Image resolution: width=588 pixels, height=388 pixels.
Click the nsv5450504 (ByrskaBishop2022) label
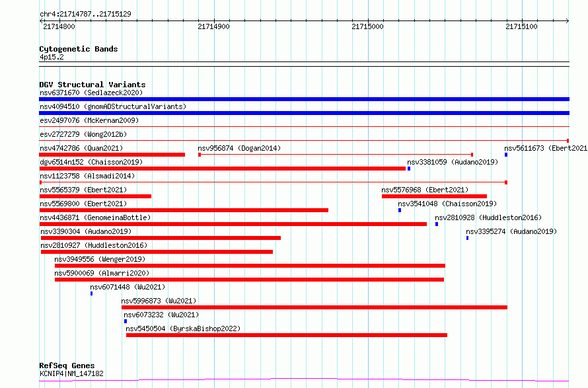point(183,329)
